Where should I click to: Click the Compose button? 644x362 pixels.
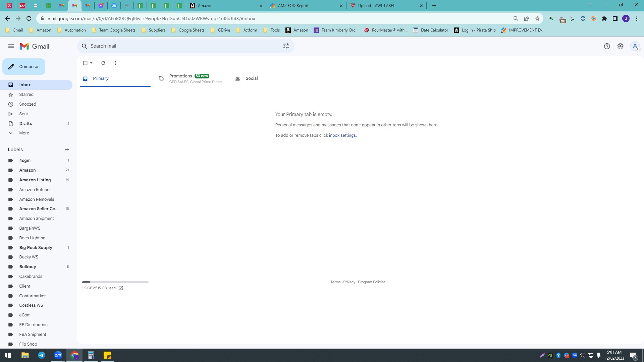click(24, 67)
